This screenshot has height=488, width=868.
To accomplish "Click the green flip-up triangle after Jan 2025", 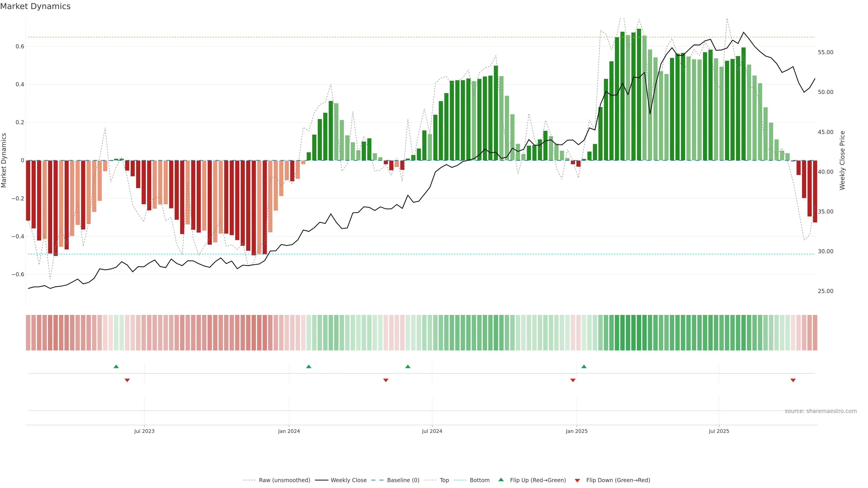I will coord(584,366).
